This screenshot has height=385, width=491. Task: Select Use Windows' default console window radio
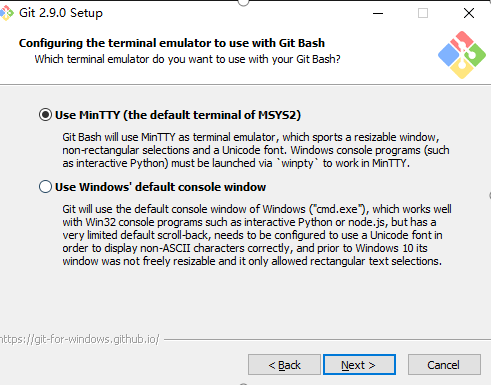(x=45, y=187)
